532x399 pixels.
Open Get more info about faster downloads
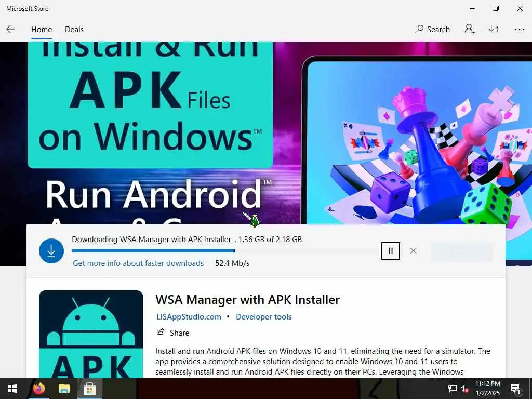click(x=138, y=263)
